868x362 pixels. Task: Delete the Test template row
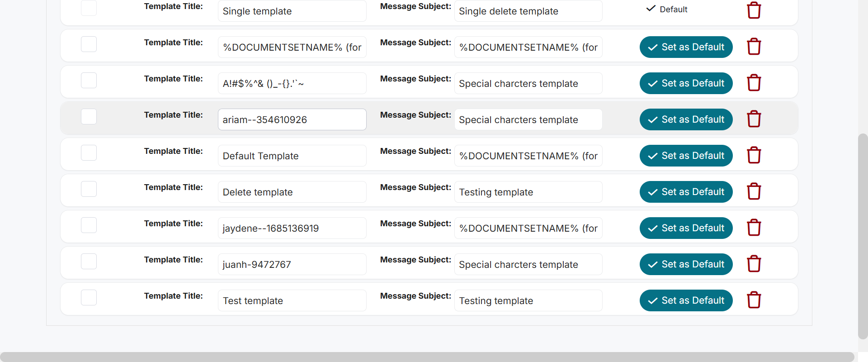coord(754,300)
